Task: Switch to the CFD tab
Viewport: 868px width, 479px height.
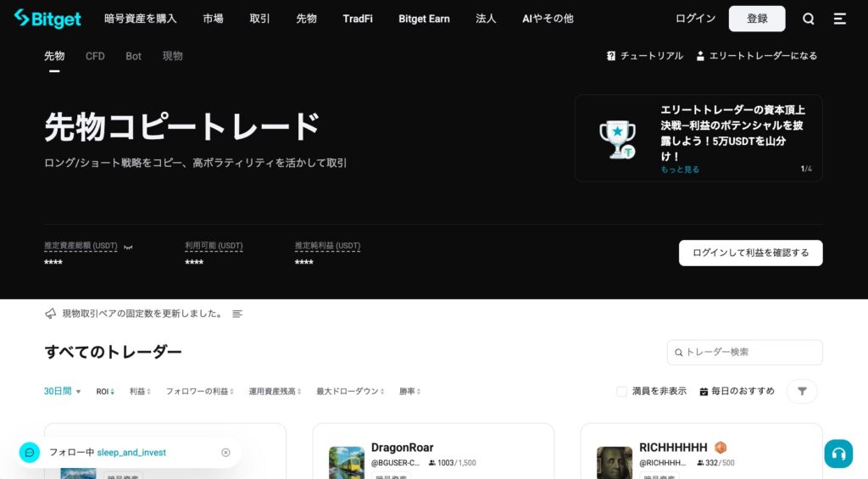Action: (x=95, y=56)
